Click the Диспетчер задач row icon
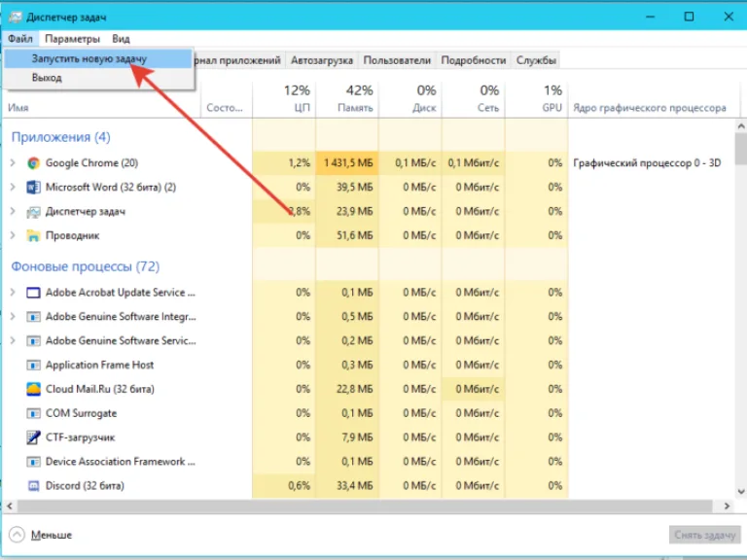This screenshot has width=747, height=560. pyautogui.click(x=33, y=211)
